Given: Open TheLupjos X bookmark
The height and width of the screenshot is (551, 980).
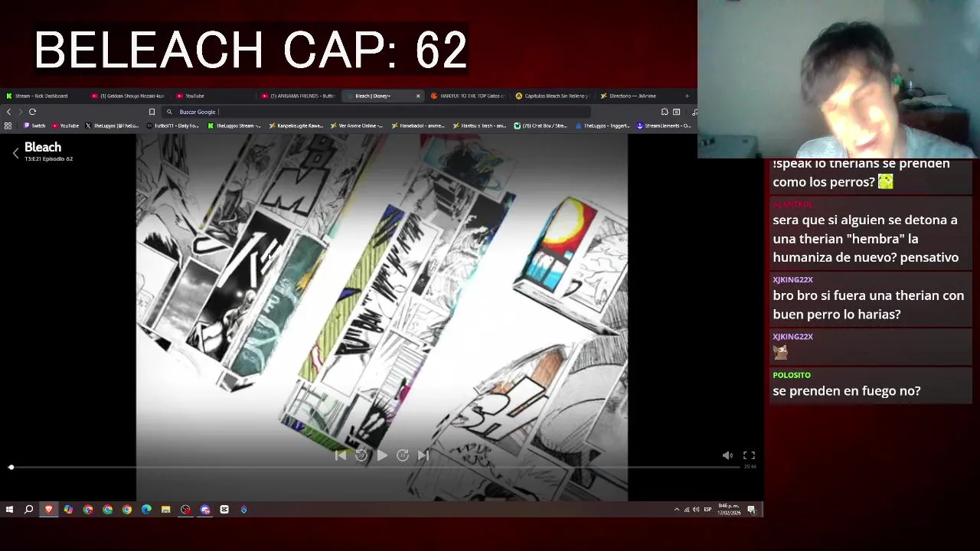Looking at the screenshot, I should click(112, 126).
